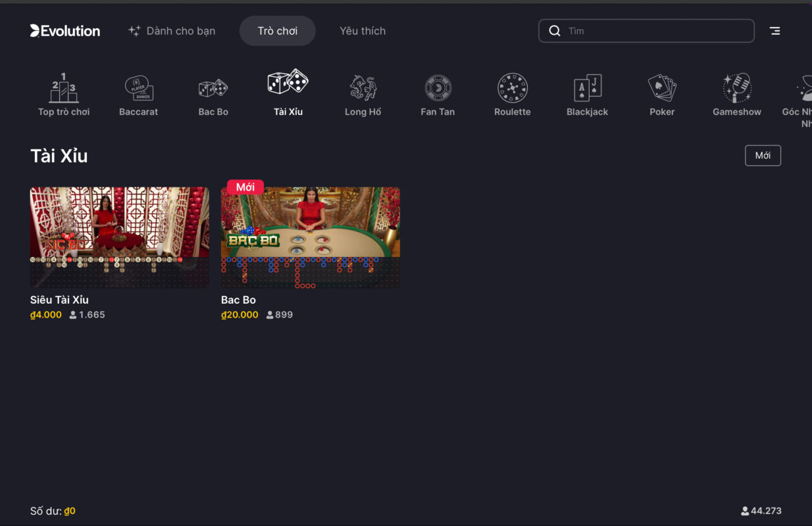The image size is (812, 526).
Task: Launch the Bac Bo game thumbnail
Action: tap(310, 237)
